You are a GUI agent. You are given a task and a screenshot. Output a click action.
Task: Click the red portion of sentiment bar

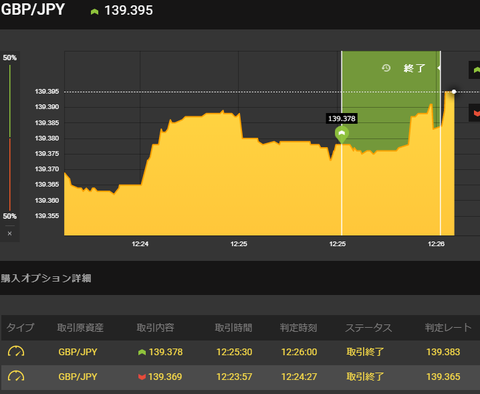(10, 174)
